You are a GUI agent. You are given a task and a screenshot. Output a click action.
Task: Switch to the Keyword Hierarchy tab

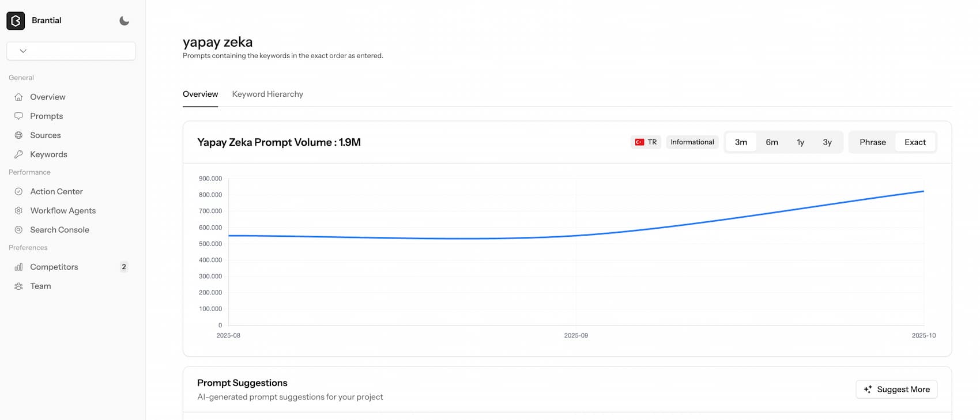[267, 94]
